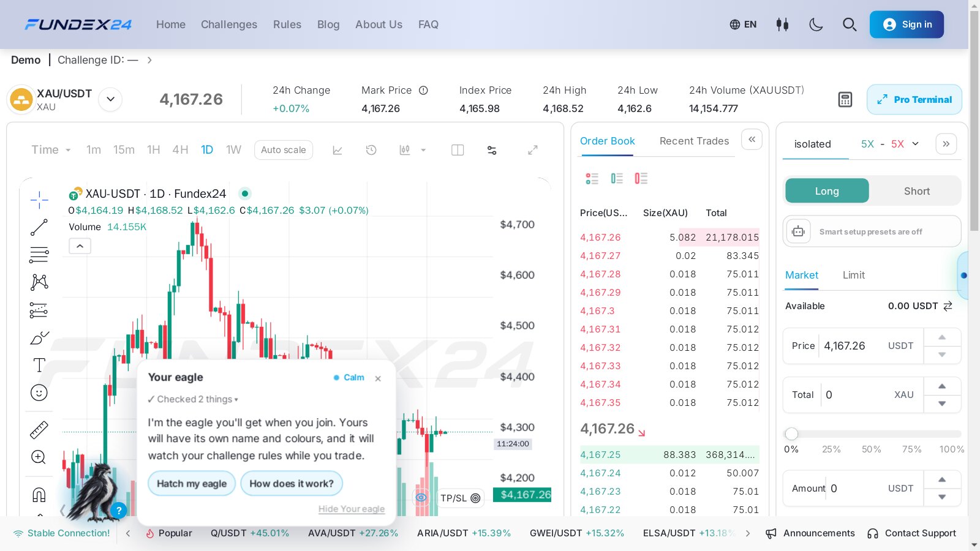The width and height of the screenshot is (980, 551).
Task: Click the Sign in button
Action: [x=907, y=24]
